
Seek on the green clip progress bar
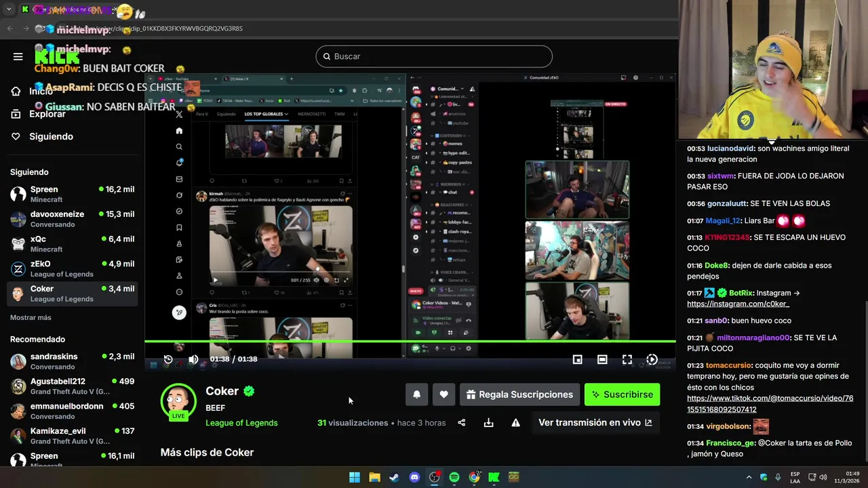click(x=410, y=341)
